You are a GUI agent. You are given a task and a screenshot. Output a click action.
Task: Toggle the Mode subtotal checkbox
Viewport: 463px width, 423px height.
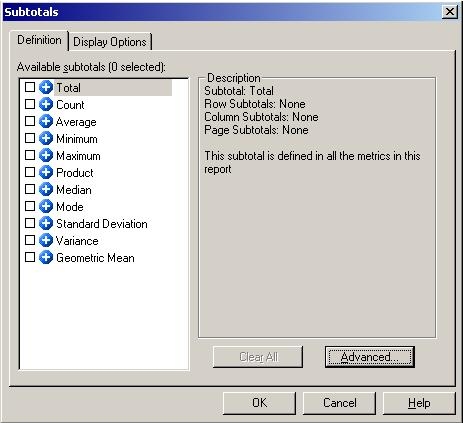pyautogui.click(x=30, y=206)
